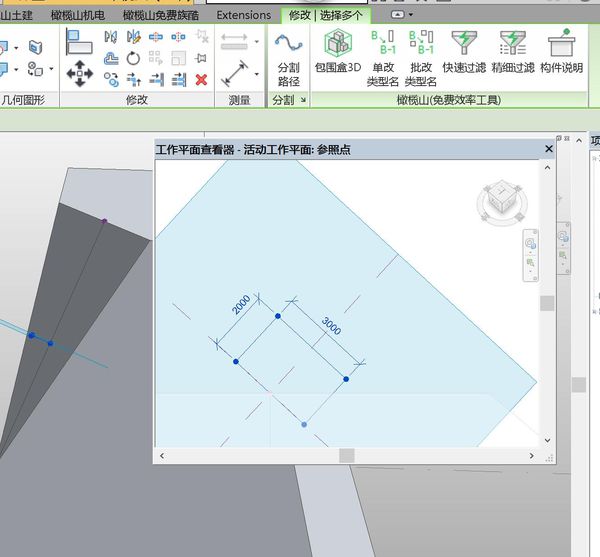Switch to the 橄榄山免费族酷 ribbon tab
Screen dimensions: 600x557
161,15
